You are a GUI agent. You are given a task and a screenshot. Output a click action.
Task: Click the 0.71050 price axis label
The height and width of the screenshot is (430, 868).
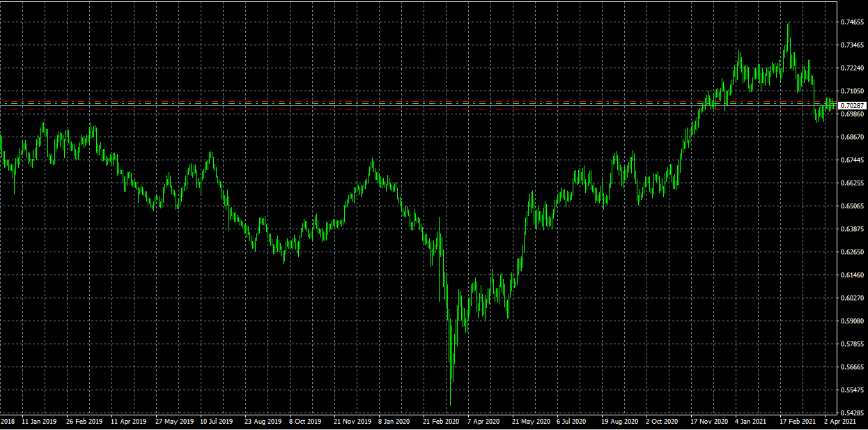tap(852, 91)
